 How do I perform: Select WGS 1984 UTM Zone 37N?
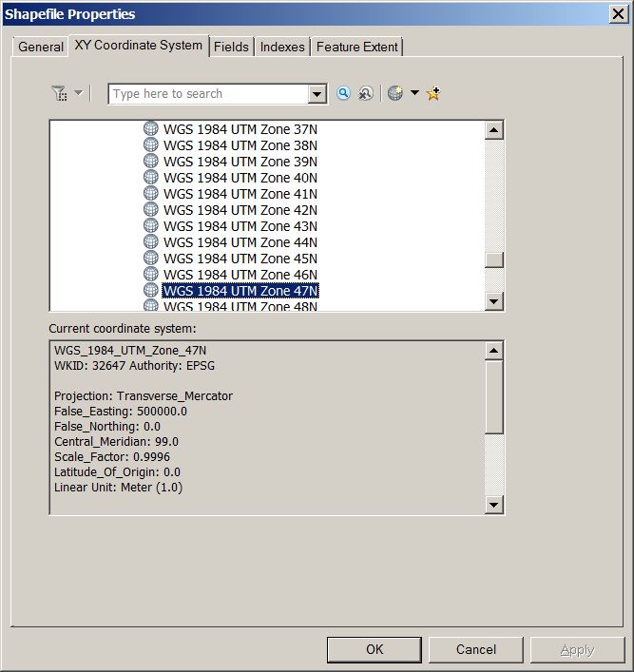click(x=240, y=129)
